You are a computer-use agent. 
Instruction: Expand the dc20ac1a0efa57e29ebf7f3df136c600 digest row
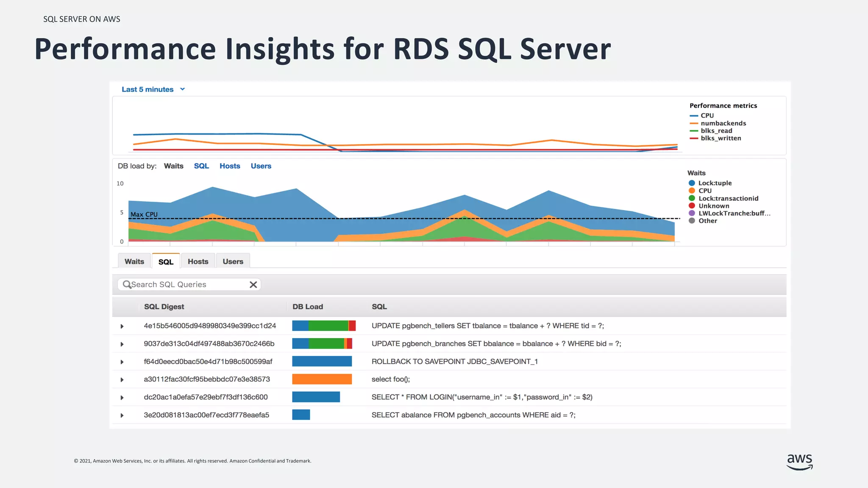tap(122, 397)
